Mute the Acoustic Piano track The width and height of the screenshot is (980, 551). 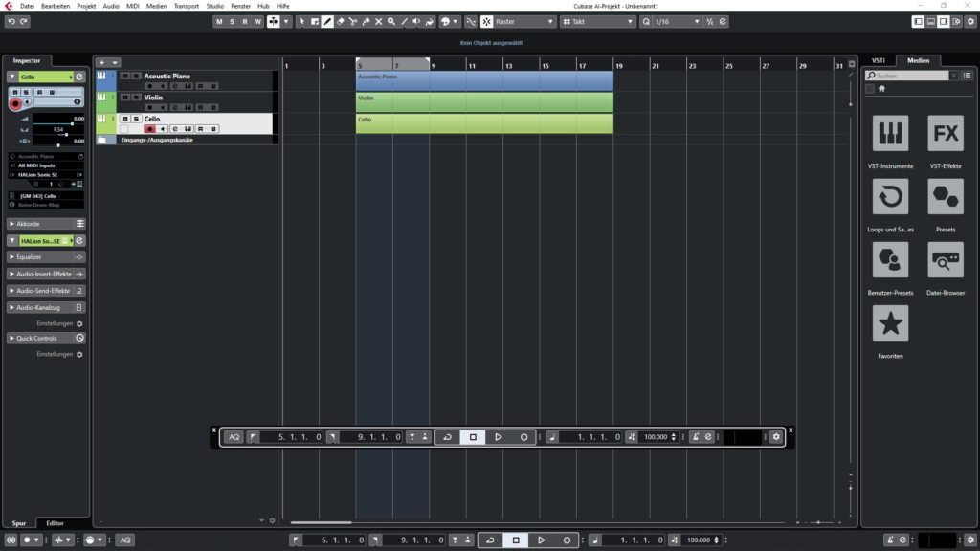[125, 77]
